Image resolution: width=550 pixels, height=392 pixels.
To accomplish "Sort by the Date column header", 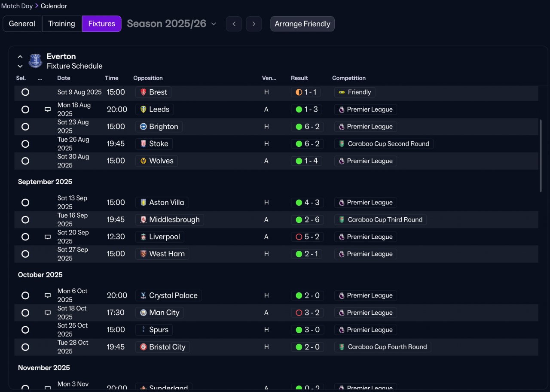I will pos(64,78).
